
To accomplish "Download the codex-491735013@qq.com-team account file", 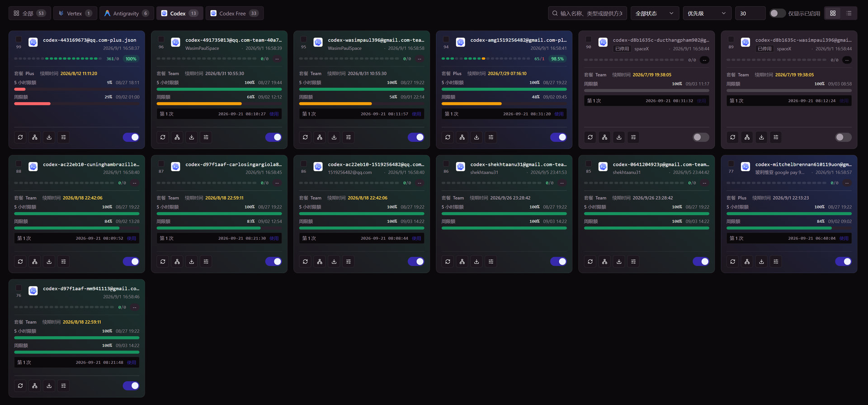I will [192, 137].
